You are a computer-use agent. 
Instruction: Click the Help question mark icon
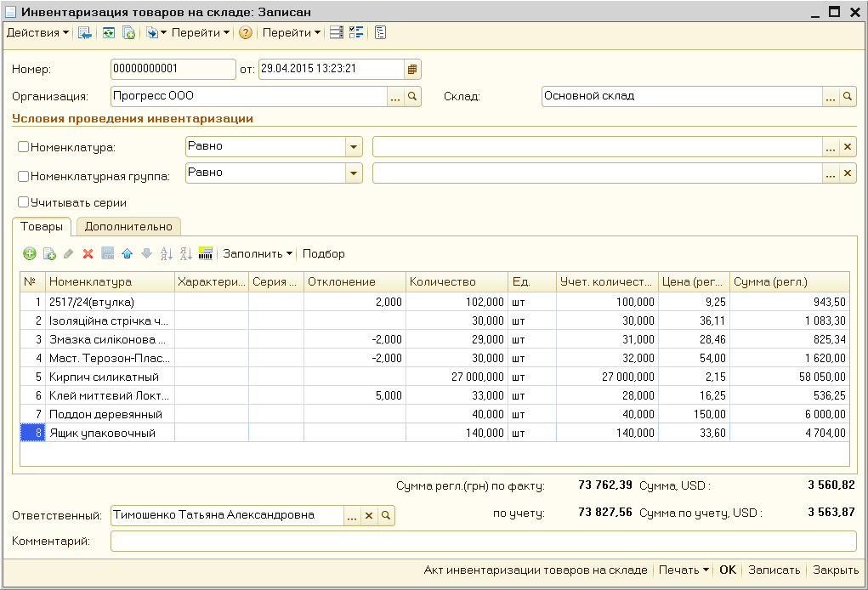click(x=246, y=33)
